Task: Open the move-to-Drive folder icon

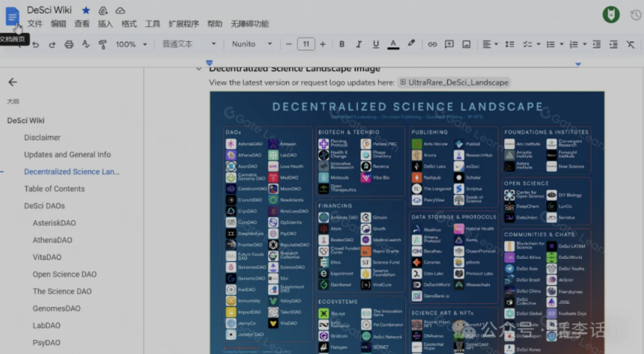Action: coord(103,10)
